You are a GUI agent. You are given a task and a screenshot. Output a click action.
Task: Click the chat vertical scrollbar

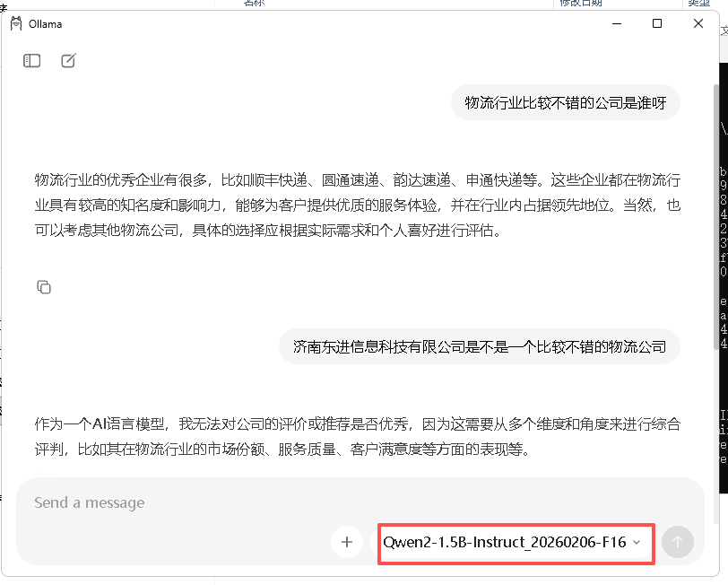click(716, 216)
